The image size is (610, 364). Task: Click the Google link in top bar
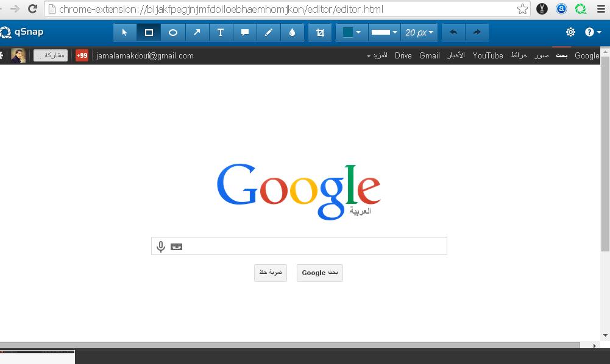[x=587, y=55]
